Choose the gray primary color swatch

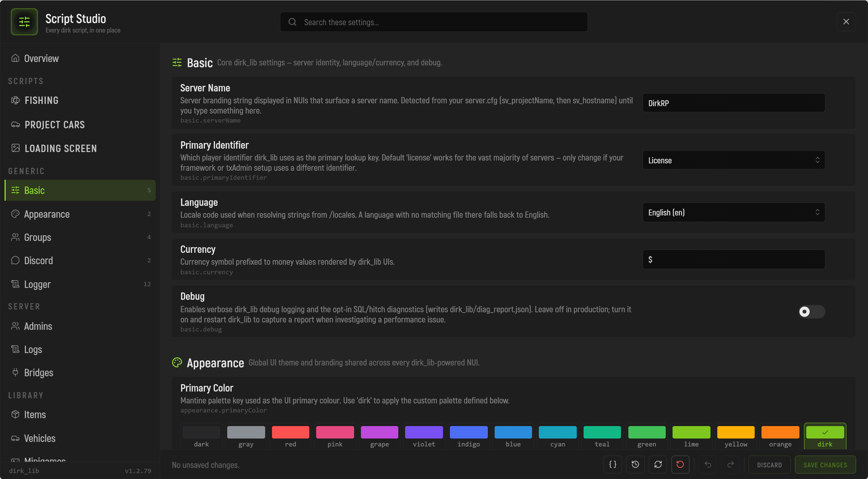click(246, 437)
